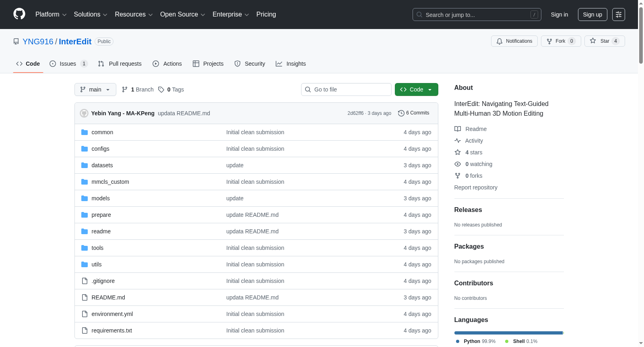Open the main branch selector dropdown

pos(95,89)
